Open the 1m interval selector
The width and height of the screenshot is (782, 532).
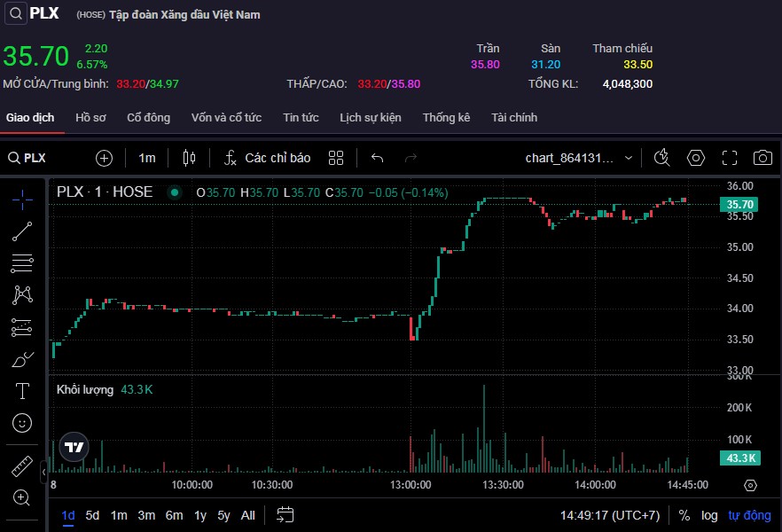click(x=146, y=158)
